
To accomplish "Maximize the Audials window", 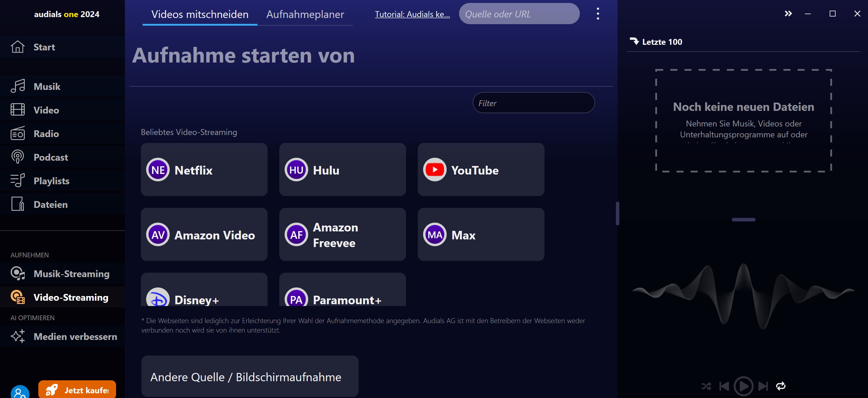I will pyautogui.click(x=832, y=14).
